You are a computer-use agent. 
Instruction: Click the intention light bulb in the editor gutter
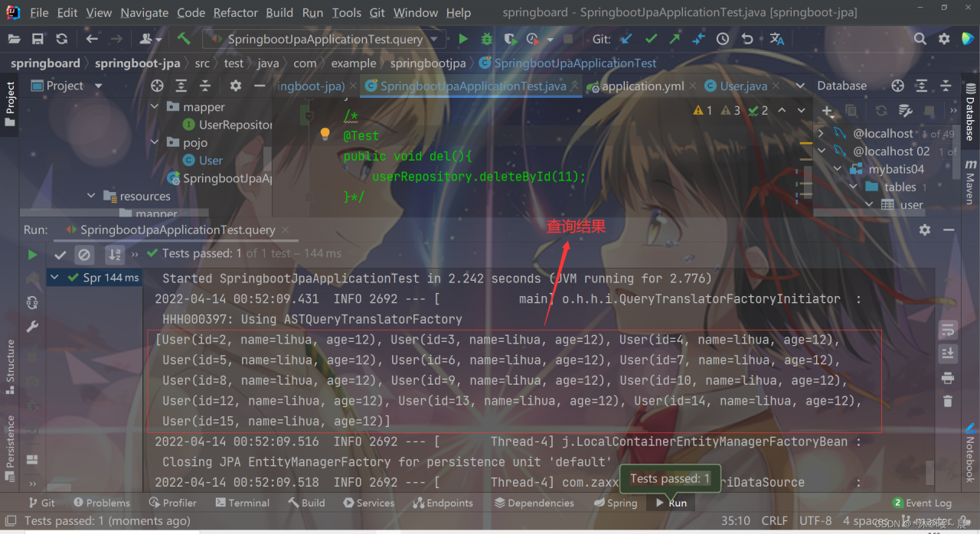tap(325, 134)
